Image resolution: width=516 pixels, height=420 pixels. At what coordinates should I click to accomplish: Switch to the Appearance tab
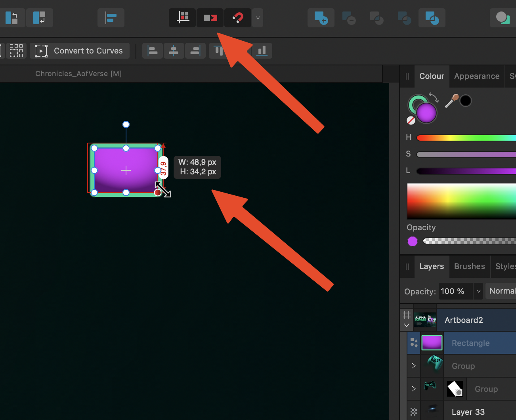tap(477, 76)
